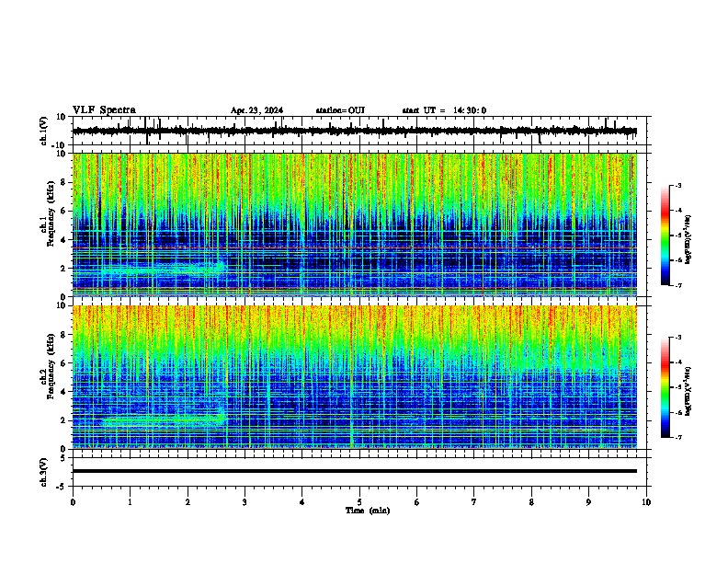Click time axis tick label "9"
The width and height of the screenshot is (728, 563).
pyautogui.click(x=588, y=502)
